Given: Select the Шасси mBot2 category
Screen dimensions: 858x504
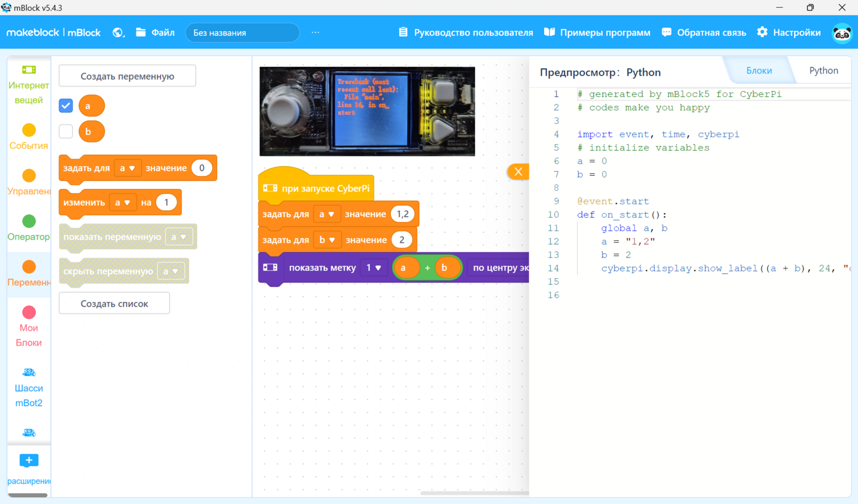Looking at the screenshot, I should tap(29, 387).
